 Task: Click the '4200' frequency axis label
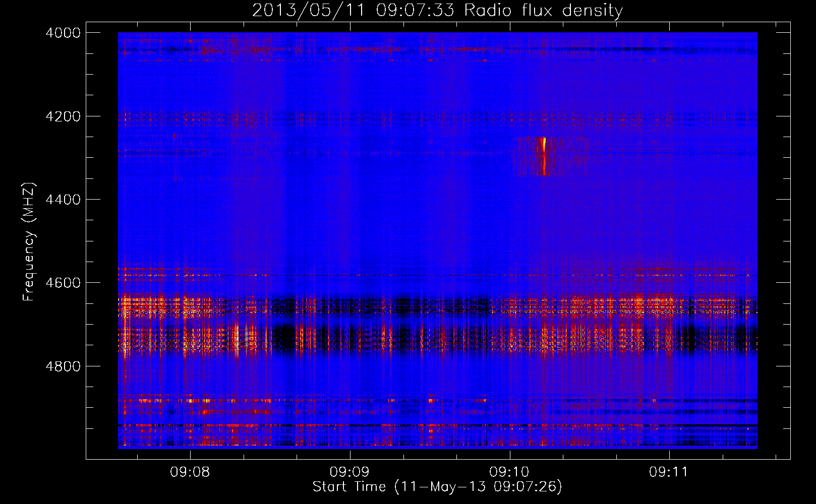[63, 116]
